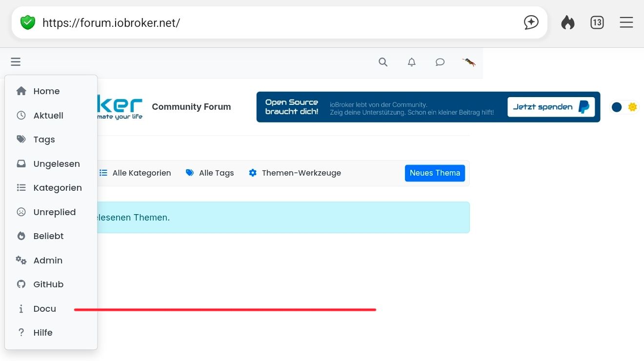The height and width of the screenshot is (361, 644).
Task: Click the Community Forum title
Action: click(191, 107)
